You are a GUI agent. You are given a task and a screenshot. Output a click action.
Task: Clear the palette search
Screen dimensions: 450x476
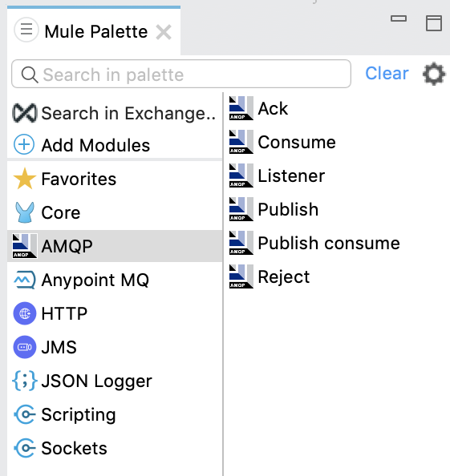coord(387,74)
